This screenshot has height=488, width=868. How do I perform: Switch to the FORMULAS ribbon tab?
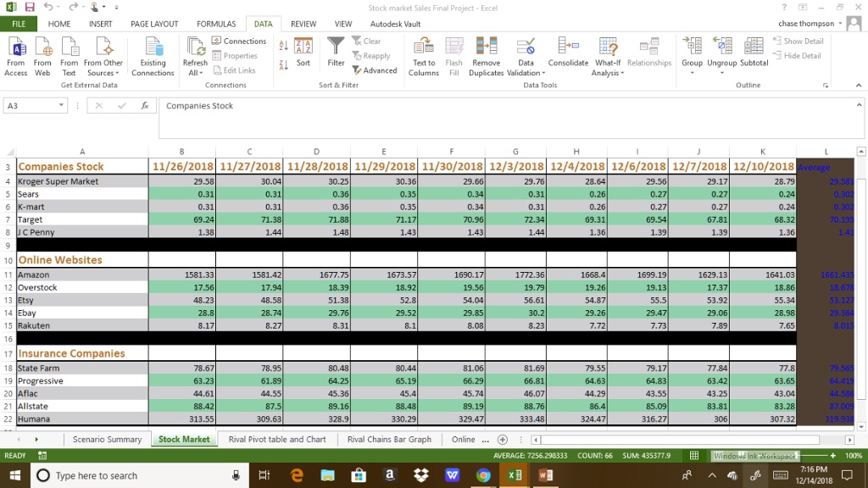click(x=215, y=24)
